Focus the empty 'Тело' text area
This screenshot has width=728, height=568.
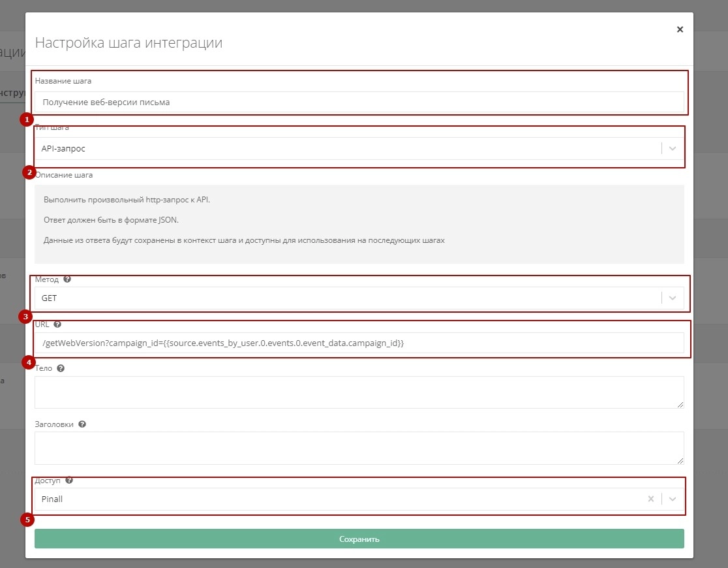(x=359, y=392)
